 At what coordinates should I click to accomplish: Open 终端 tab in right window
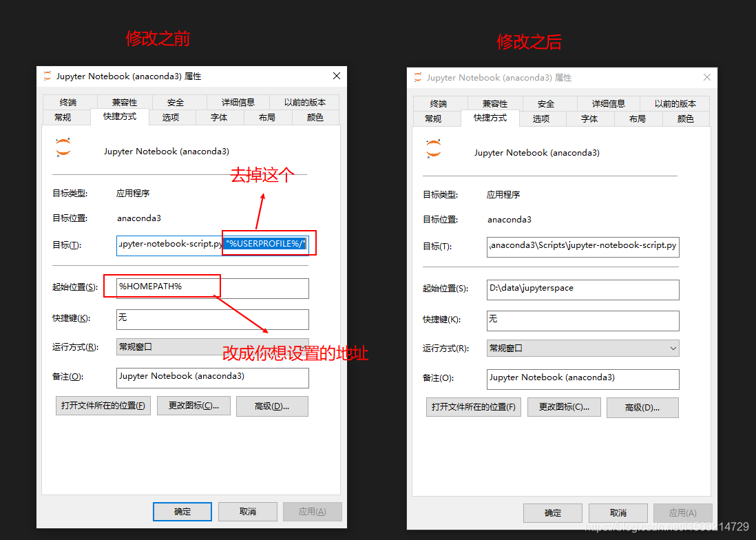pyautogui.click(x=440, y=103)
